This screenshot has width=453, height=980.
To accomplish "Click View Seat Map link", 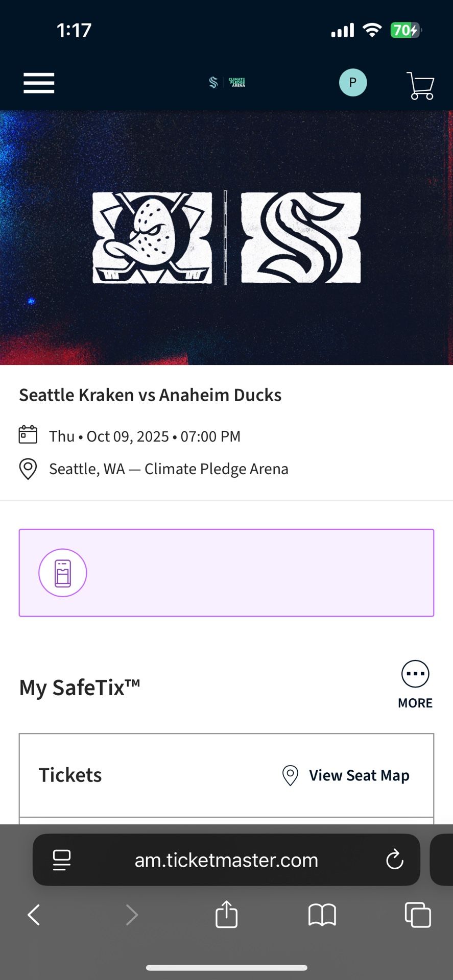I will 359,775.
